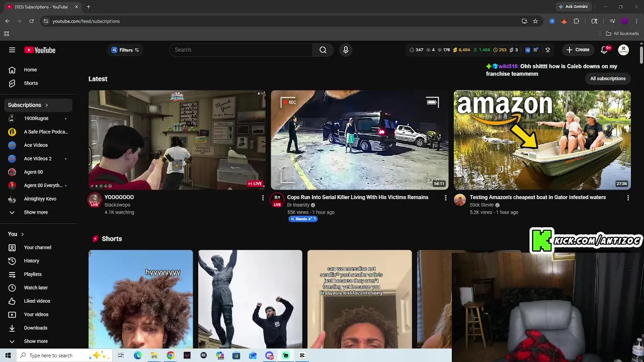Open Agent 00 Everything channel
The height and width of the screenshot is (362, 644).
click(x=38, y=186)
